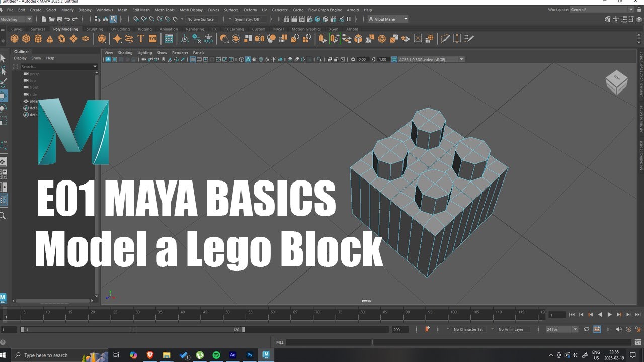This screenshot has width=644, height=362.
Task: Toggle wireframe display in viewport toolbar
Action: [242, 59]
